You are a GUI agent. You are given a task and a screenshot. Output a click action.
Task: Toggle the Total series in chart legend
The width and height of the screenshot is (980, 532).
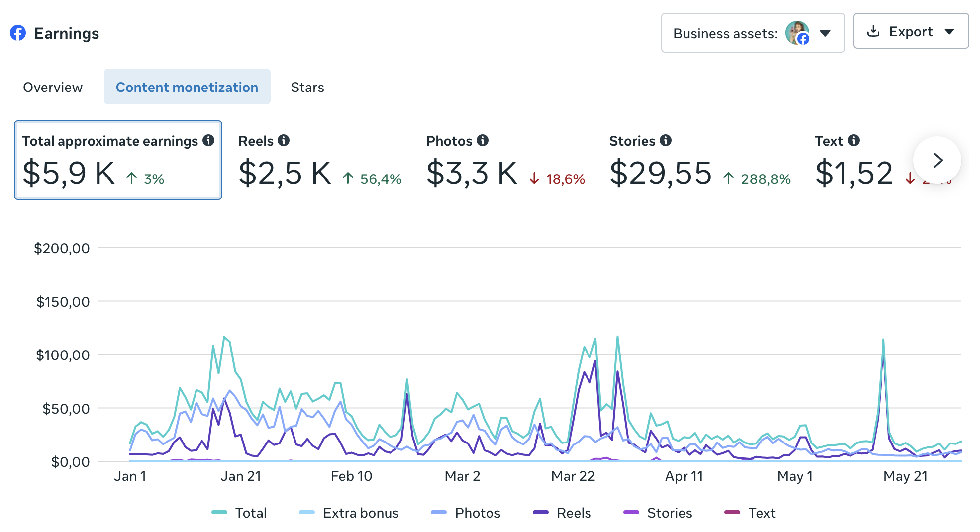pyautogui.click(x=239, y=513)
